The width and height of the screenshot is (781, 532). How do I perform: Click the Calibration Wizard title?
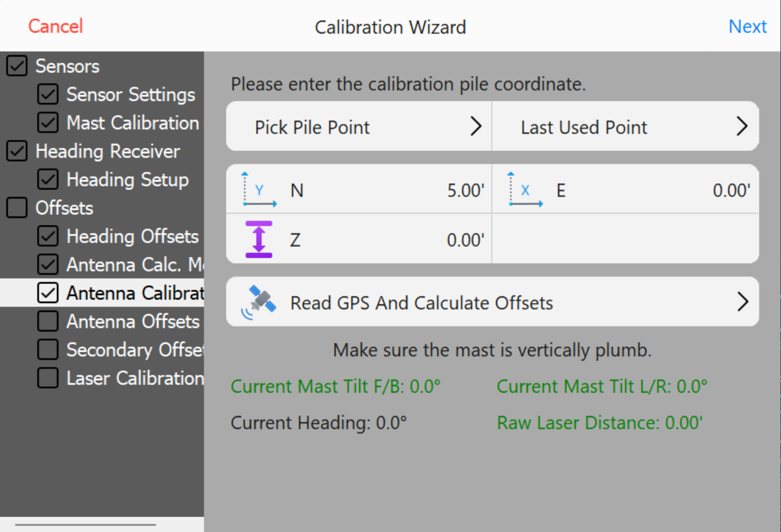pos(390,27)
